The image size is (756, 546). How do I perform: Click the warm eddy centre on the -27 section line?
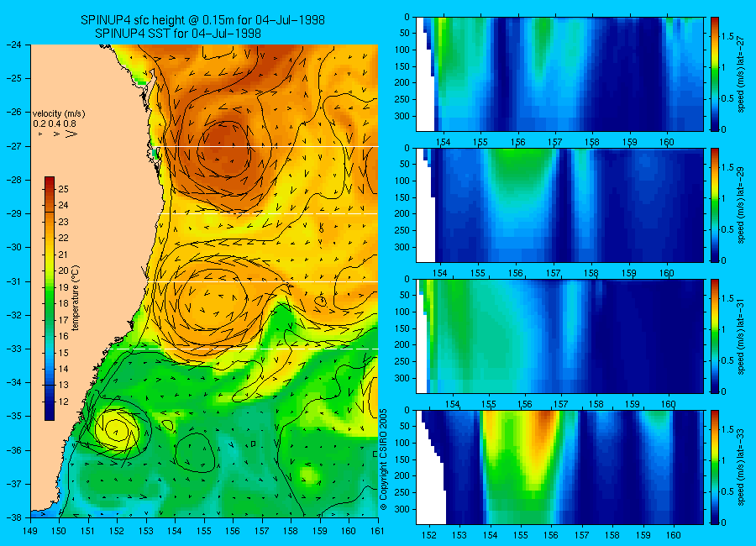point(226,150)
